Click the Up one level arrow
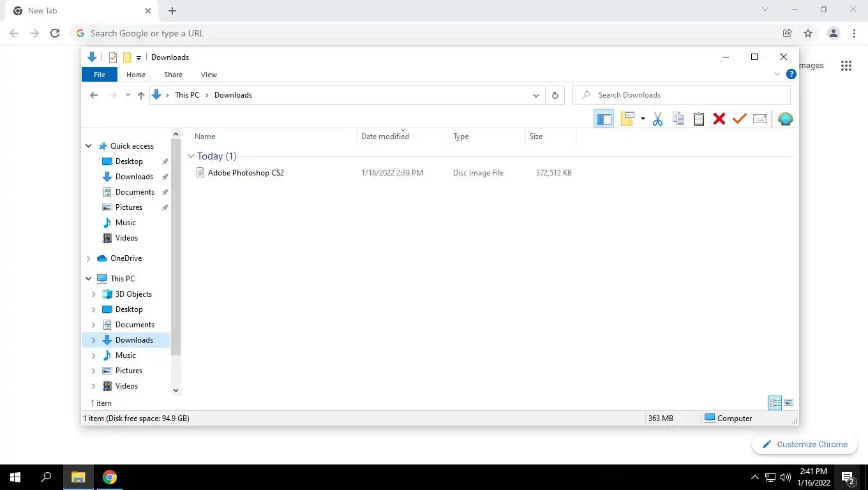This screenshot has height=490, width=868. 141,95
